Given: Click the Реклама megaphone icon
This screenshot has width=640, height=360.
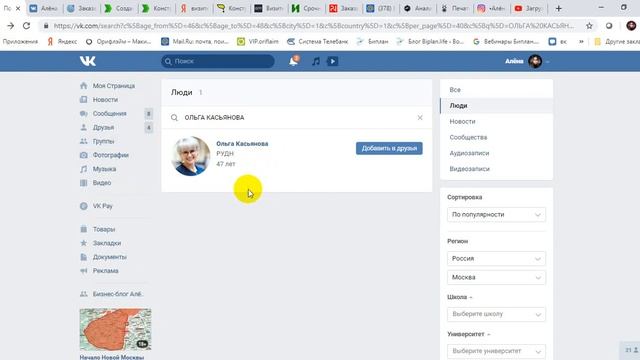Looking at the screenshot, I should click(x=84, y=271).
